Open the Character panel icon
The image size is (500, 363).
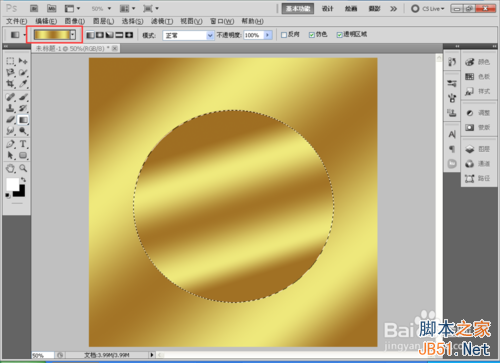(x=452, y=134)
